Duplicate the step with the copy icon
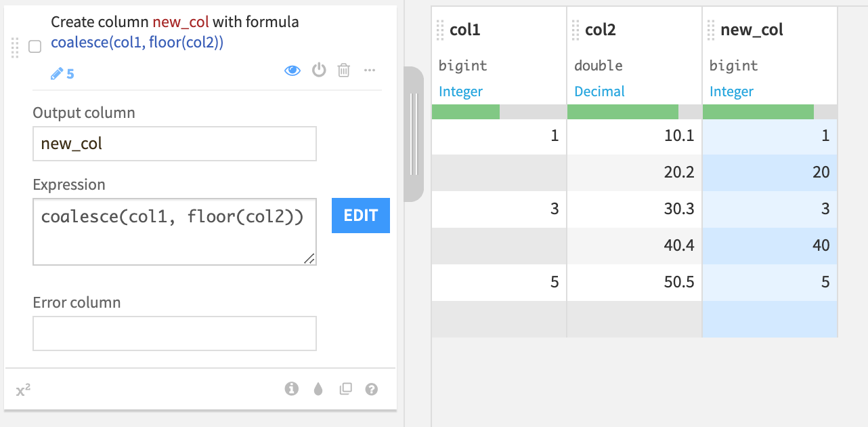This screenshot has width=868, height=427. pos(345,389)
